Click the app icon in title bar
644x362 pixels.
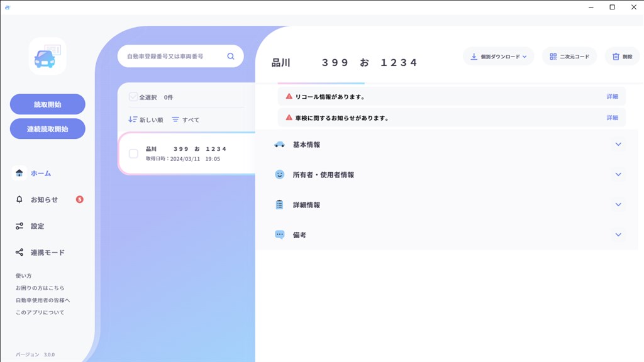coord(8,8)
